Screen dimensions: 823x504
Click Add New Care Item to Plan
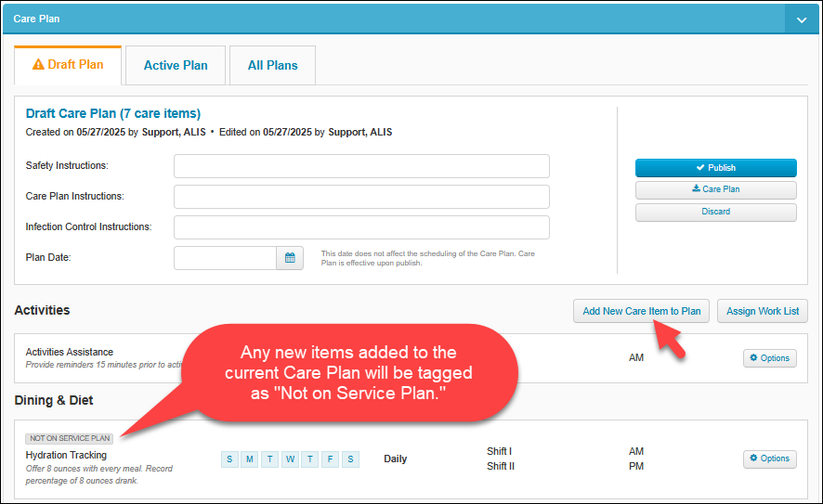click(x=641, y=311)
